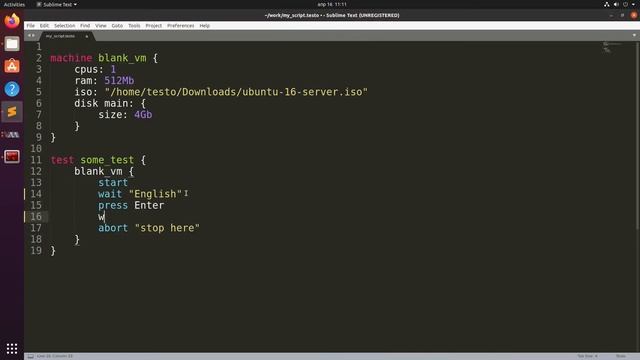Click the power icon in top bar

(625, 4)
